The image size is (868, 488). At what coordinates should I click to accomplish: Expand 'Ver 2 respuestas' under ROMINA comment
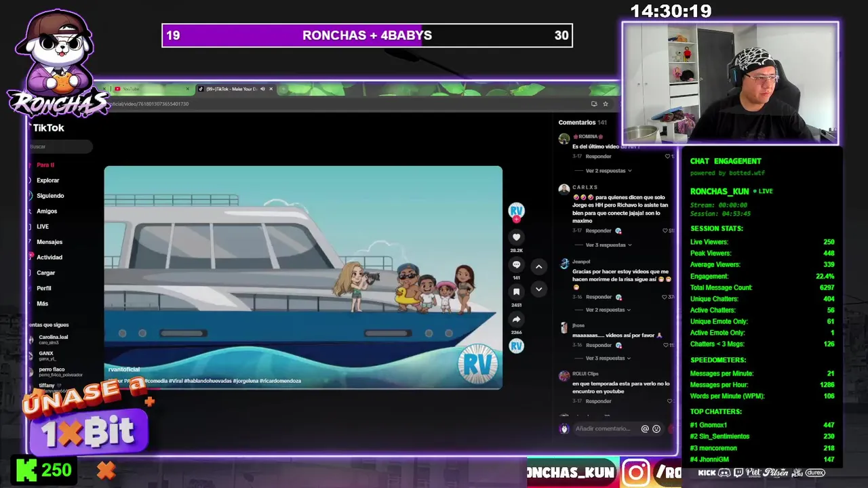608,171
